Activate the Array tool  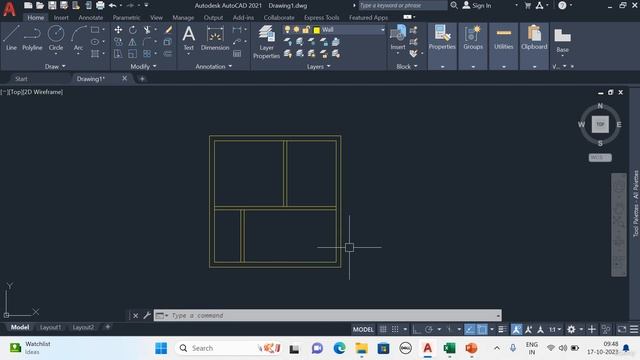coord(147,53)
